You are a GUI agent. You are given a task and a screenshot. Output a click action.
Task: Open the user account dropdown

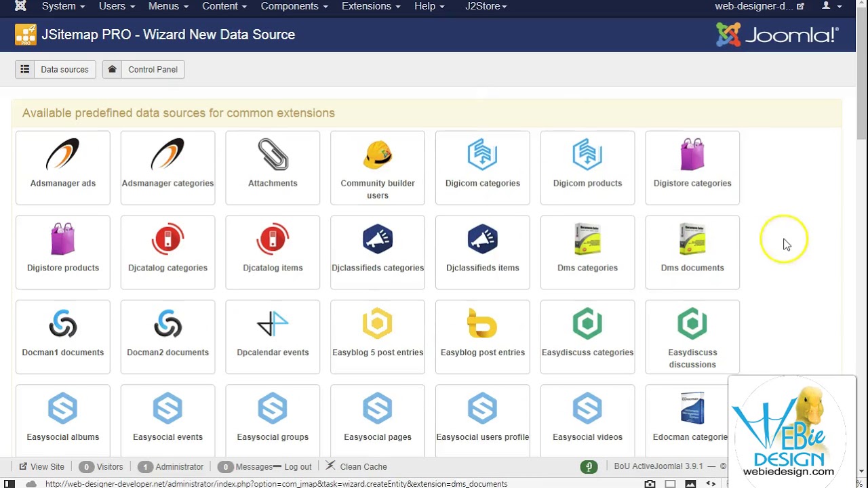point(831,6)
